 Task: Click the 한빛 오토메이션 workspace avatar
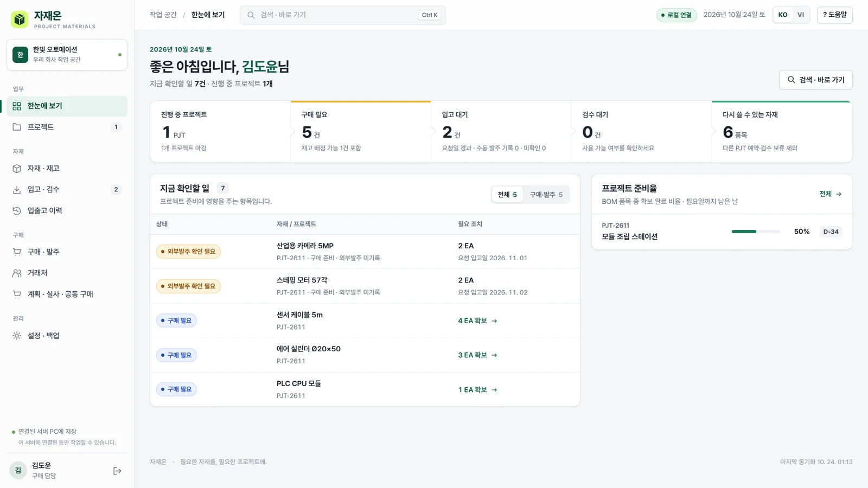click(x=20, y=55)
